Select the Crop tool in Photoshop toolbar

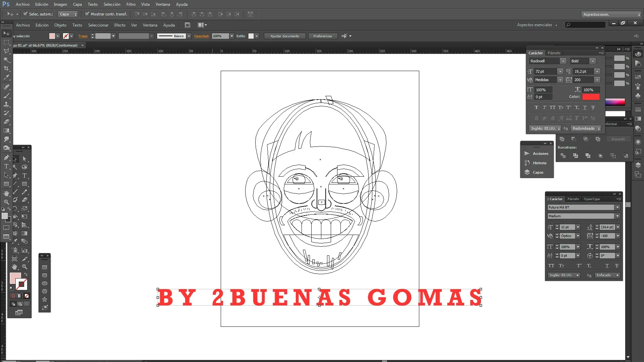6,68
